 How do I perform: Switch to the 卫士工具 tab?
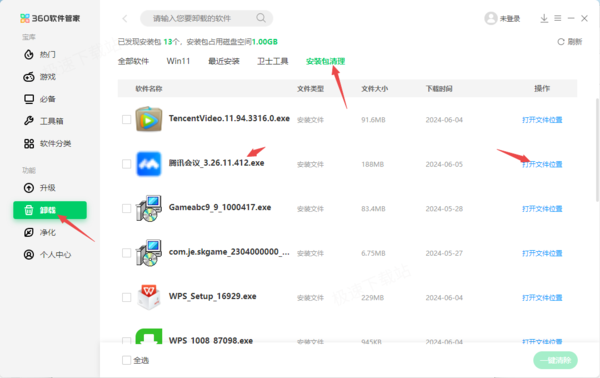[x=272, y=61]
